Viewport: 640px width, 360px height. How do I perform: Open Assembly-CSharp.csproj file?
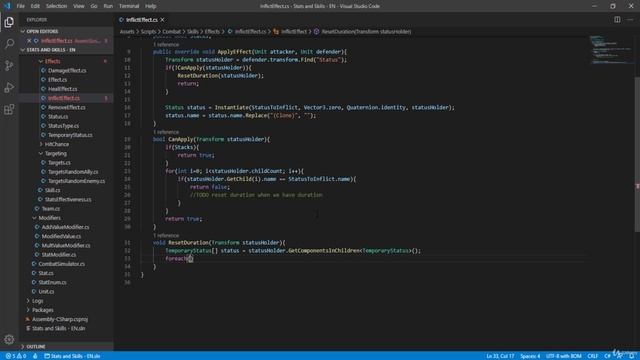coord(60,319)
